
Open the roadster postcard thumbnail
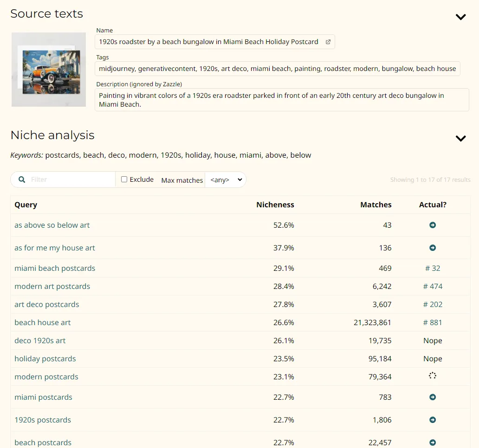pyautogui.click(x=49, y=70)
